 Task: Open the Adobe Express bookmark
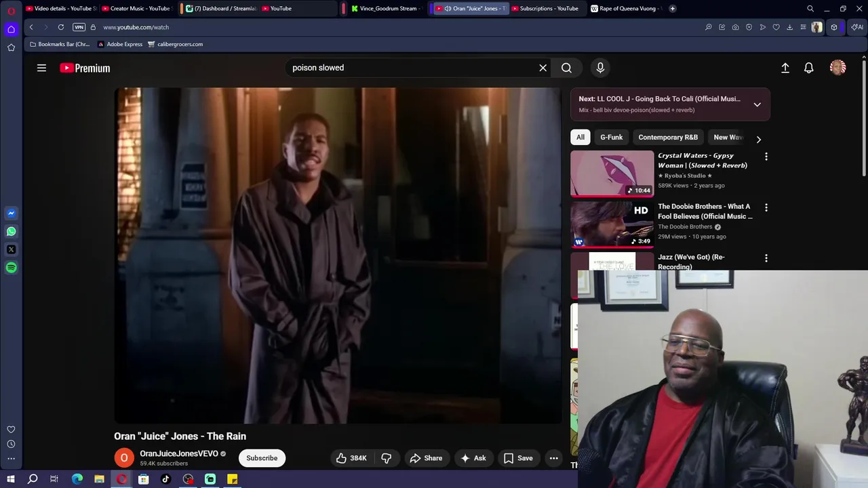click(120, 44)
